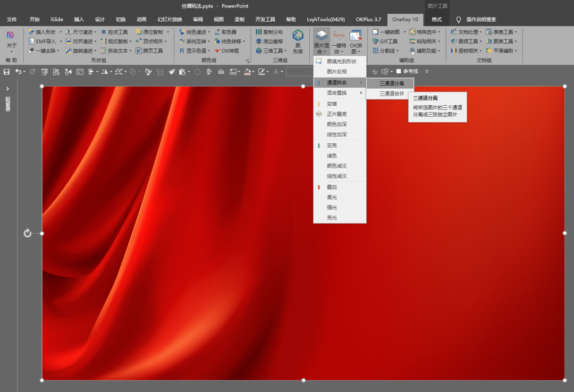Open the 文件 tab
Screen dimensions: 574x392
click(12, 20)
